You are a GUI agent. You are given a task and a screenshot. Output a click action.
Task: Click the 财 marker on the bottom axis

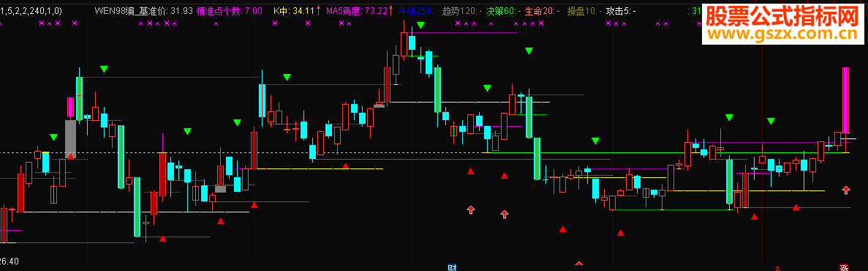(x=452, y=267)
